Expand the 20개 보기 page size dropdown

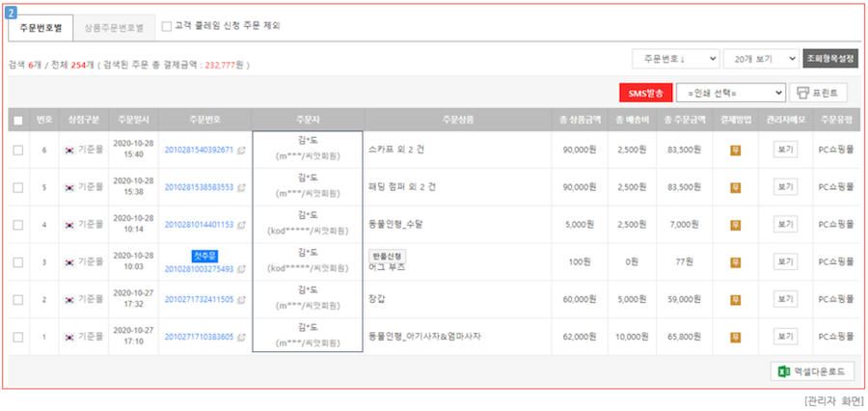(x=760, y=59)
